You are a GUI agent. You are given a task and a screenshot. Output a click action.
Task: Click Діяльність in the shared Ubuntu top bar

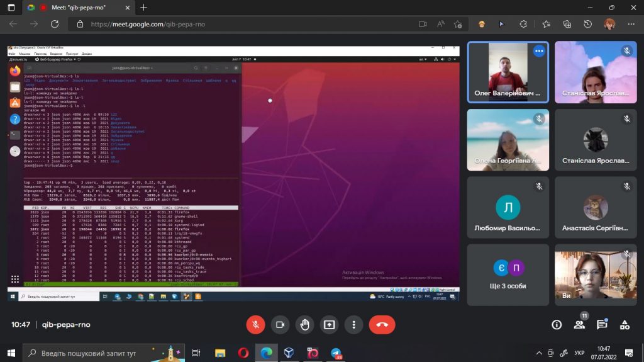(18, 59)
